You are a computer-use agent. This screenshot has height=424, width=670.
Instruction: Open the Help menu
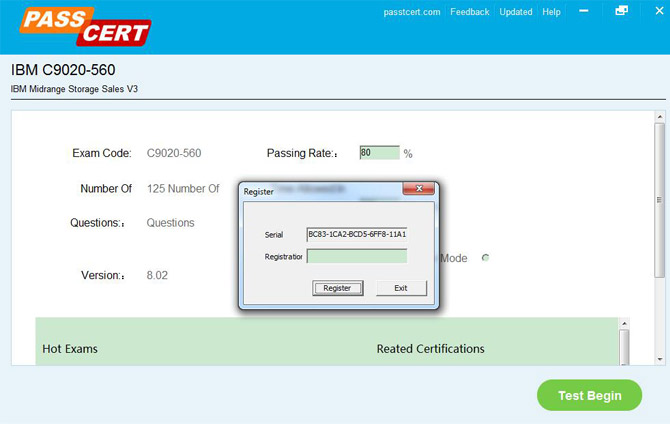pyautogui.click(x=551, y=12)
